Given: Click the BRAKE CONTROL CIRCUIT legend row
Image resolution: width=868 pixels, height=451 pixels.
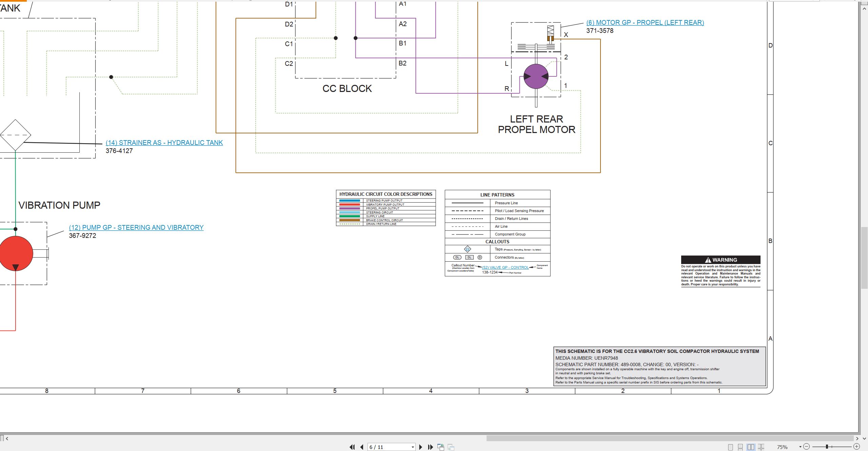Looking at the screenshot, I should click(386, 220).
